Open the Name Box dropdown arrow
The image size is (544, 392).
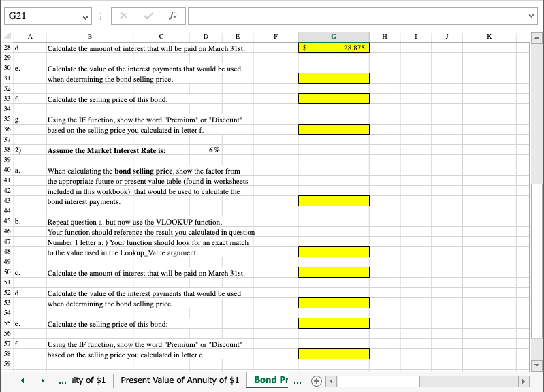click(85, 17)
